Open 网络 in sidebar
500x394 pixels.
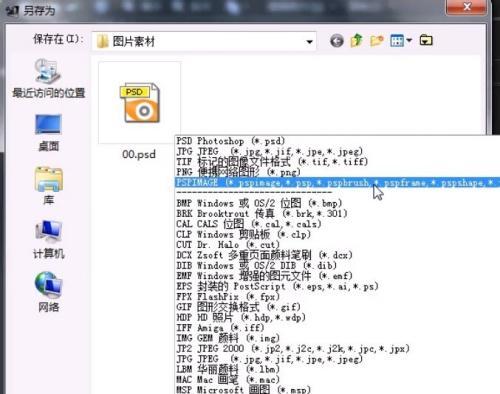48,292
